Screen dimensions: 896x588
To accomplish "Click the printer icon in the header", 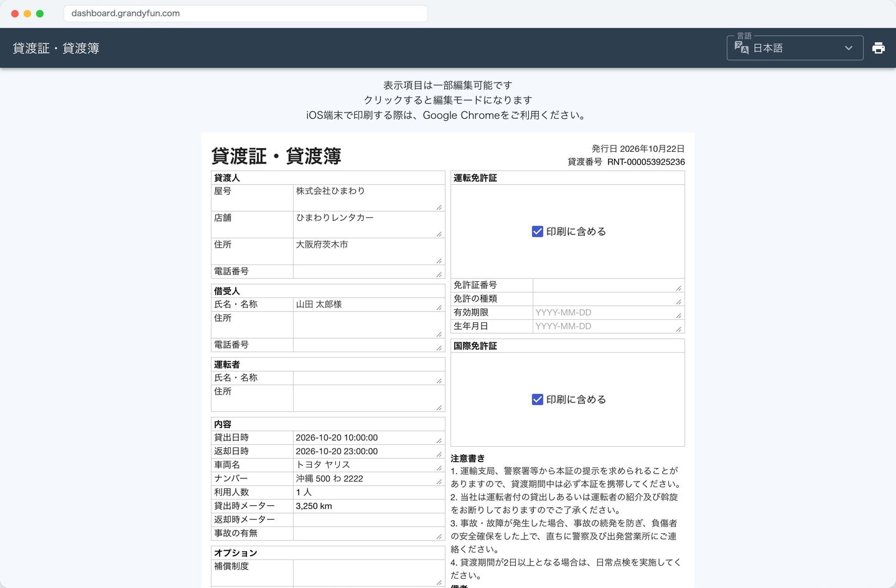I will tap(879, 48).
